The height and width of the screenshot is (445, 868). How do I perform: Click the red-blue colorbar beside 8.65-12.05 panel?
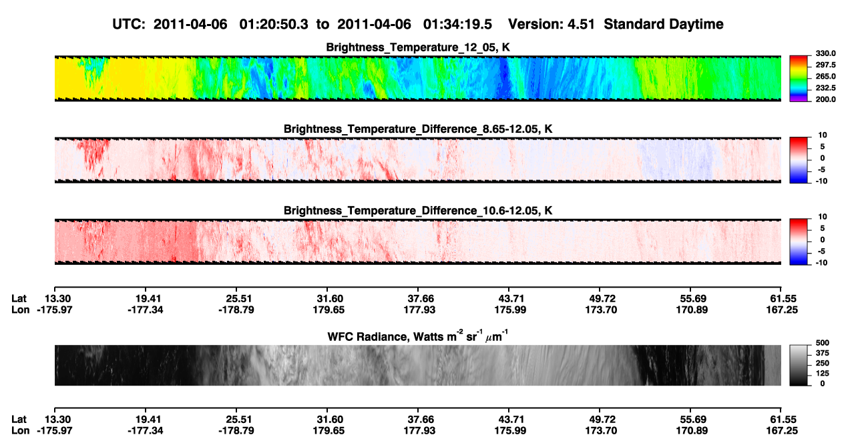click(797, 160)
